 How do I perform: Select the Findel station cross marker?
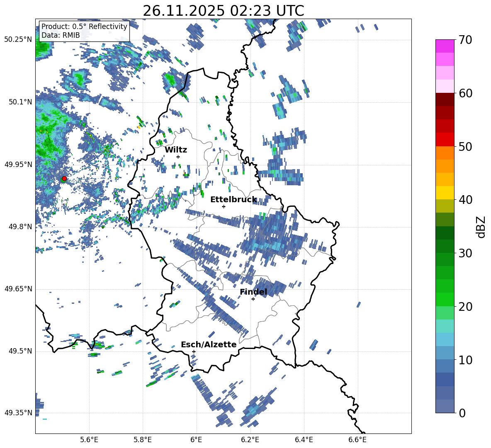[x=253, y=299]
